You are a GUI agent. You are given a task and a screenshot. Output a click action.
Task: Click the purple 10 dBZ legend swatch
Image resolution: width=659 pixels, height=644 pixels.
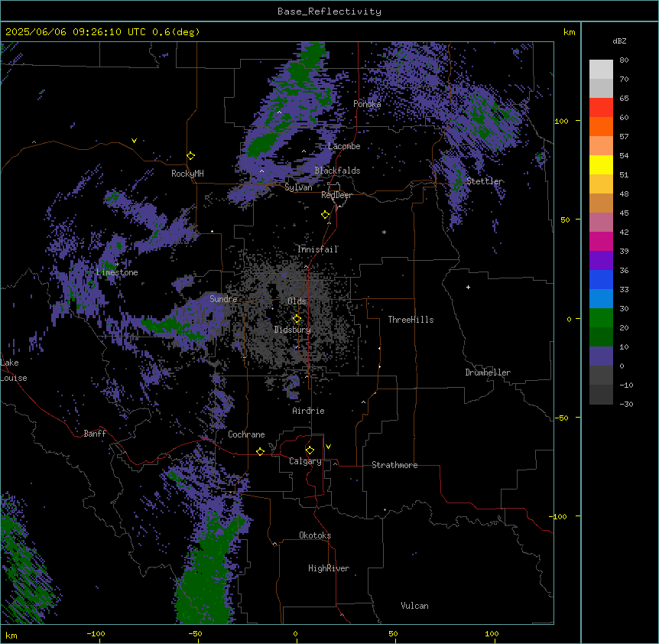click(x=601, y=356)
